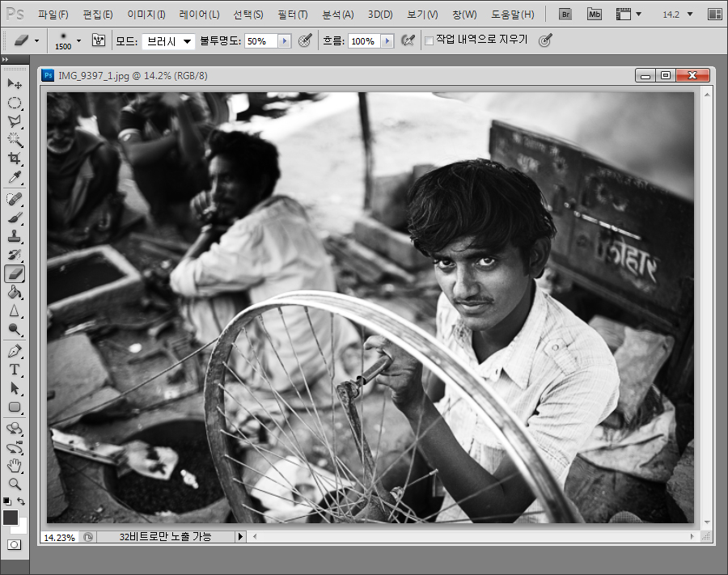Open the 보기(V) menu

tap(422, 15)
